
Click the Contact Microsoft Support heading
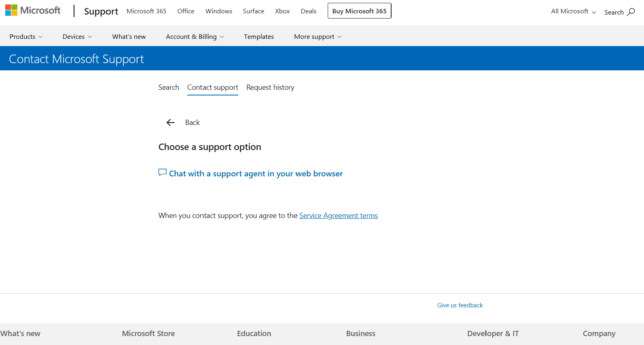click(x=76, y=59)
